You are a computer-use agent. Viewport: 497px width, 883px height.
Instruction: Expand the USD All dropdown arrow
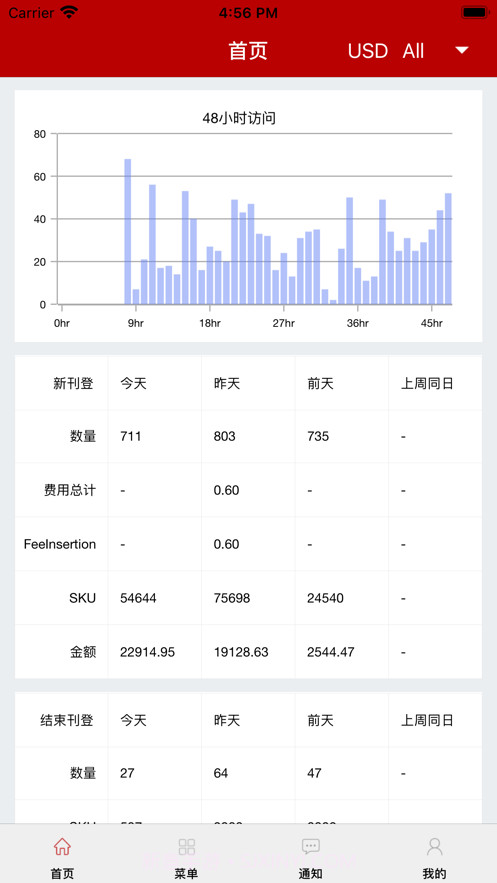tap(462, 51)
